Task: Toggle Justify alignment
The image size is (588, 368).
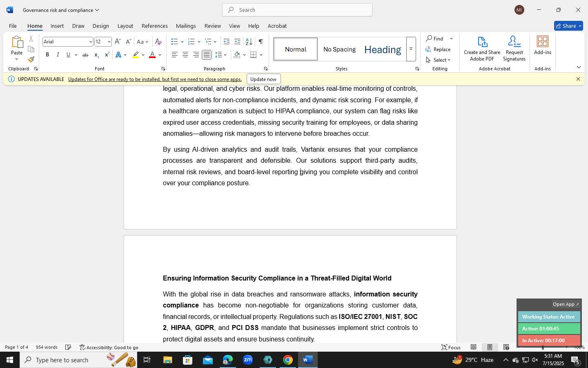Action: coord(207,55)
